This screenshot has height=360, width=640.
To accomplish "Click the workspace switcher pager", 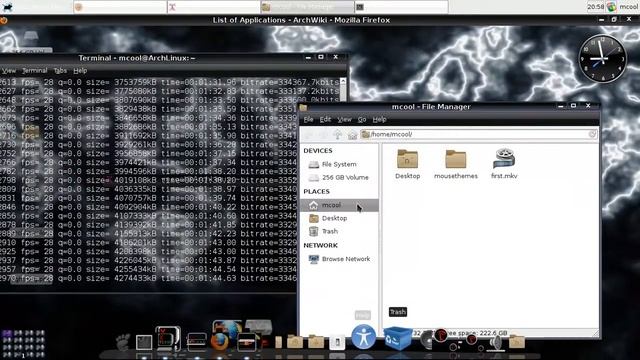I will (23, 344).
